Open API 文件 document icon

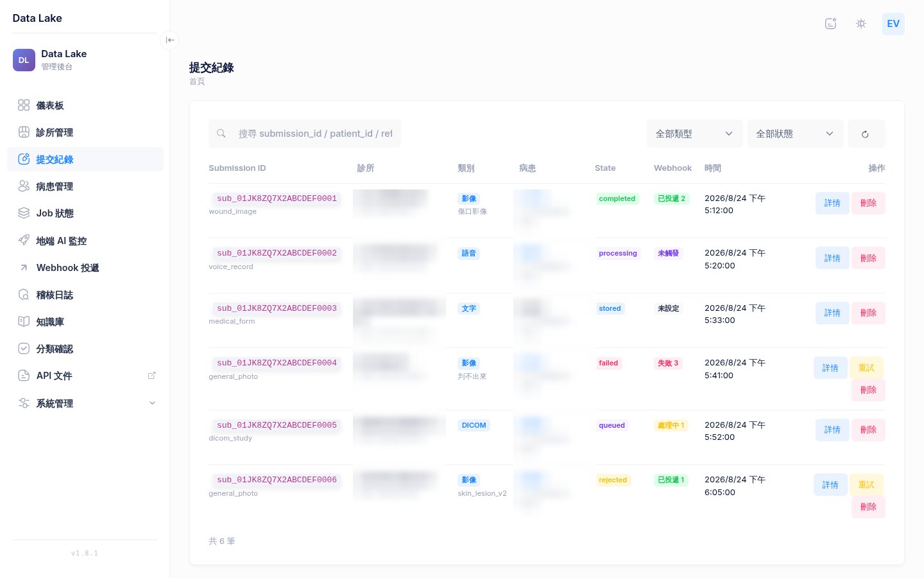(24, 376)
